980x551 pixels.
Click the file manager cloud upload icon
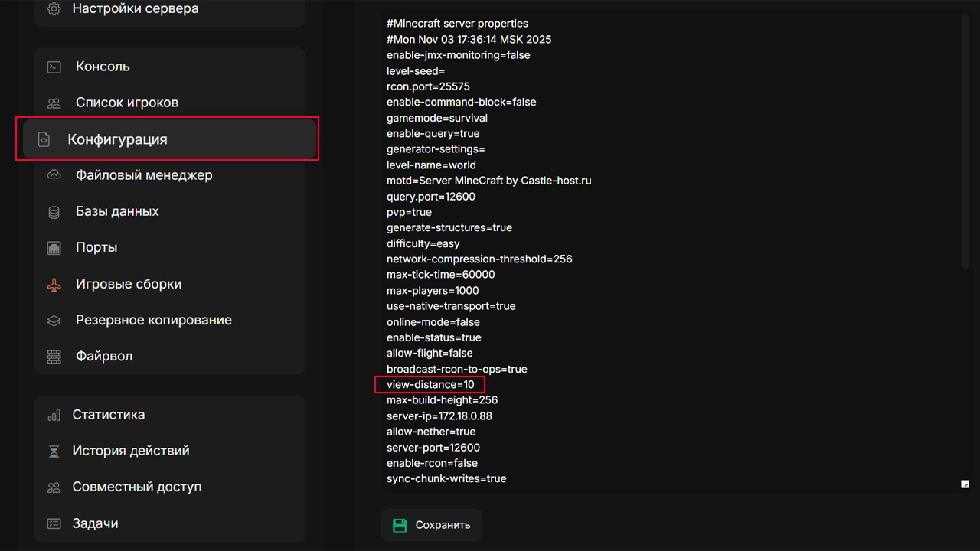pos(54,175)
